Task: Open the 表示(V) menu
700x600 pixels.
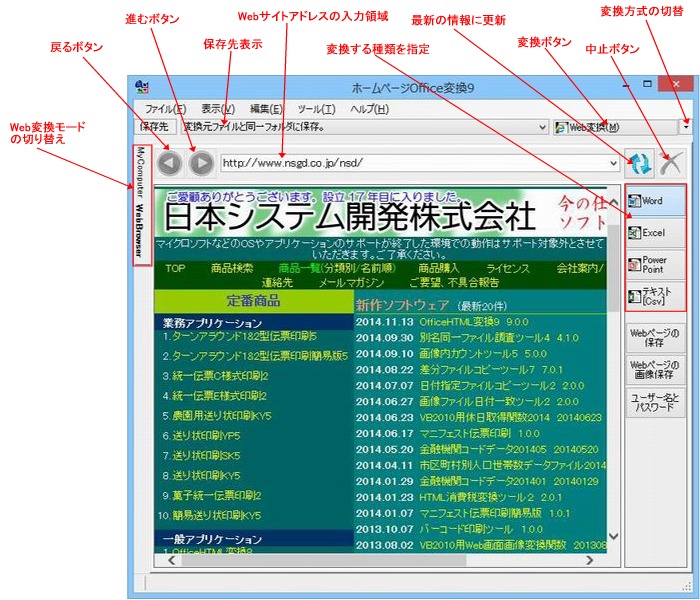Action: tap(218, 109)
